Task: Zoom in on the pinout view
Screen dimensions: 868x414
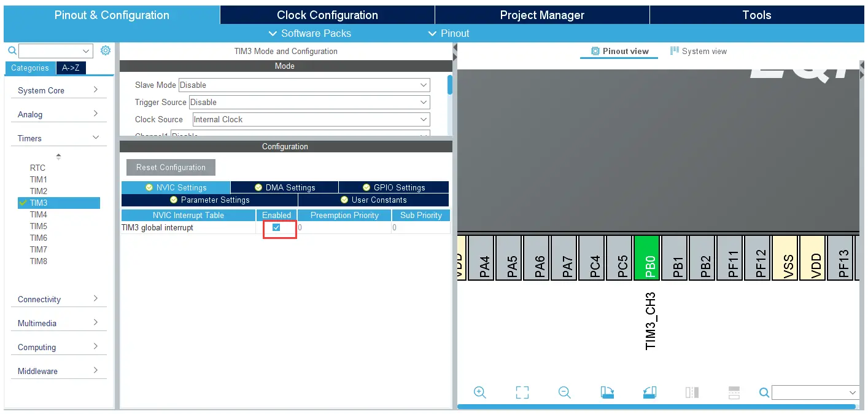Action: [480, 393]
